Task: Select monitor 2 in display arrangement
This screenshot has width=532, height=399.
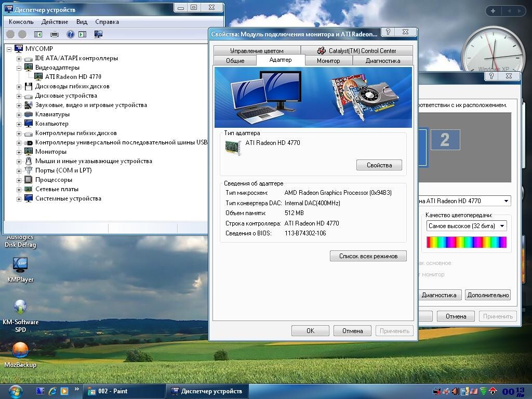Action: 445,140
